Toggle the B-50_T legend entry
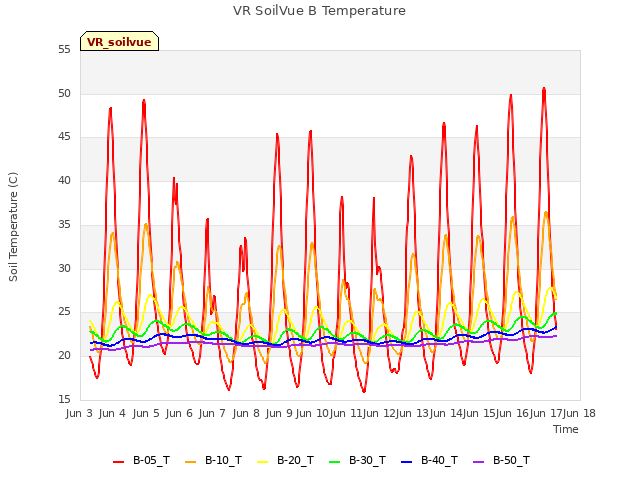This screenshot has width=640, height=480. coord(502,461)
